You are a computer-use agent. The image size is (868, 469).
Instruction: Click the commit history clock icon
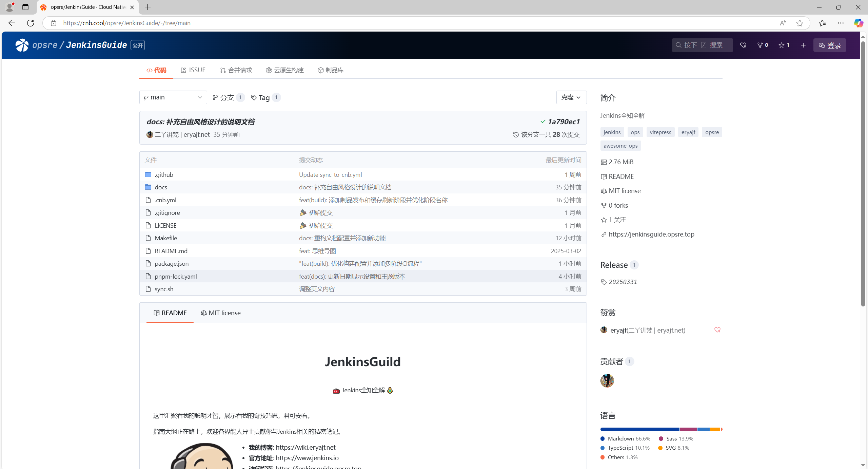pos(516,135)
